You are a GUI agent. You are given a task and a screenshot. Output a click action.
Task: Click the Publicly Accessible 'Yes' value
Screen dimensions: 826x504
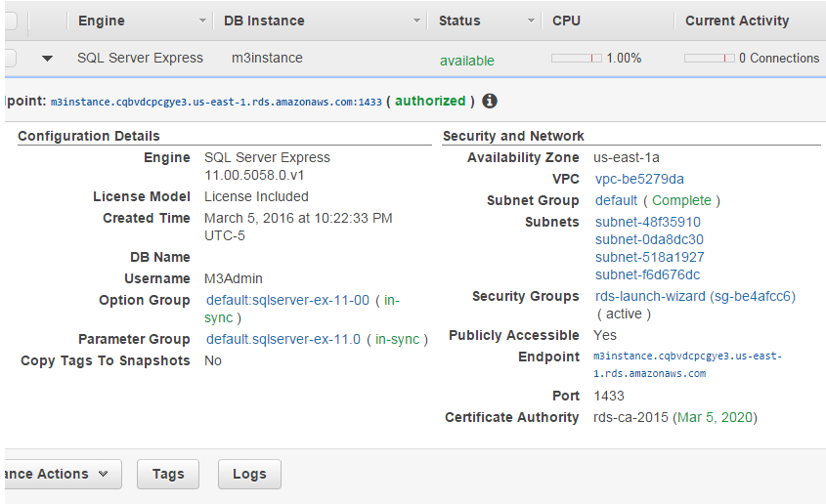(605, 335)
